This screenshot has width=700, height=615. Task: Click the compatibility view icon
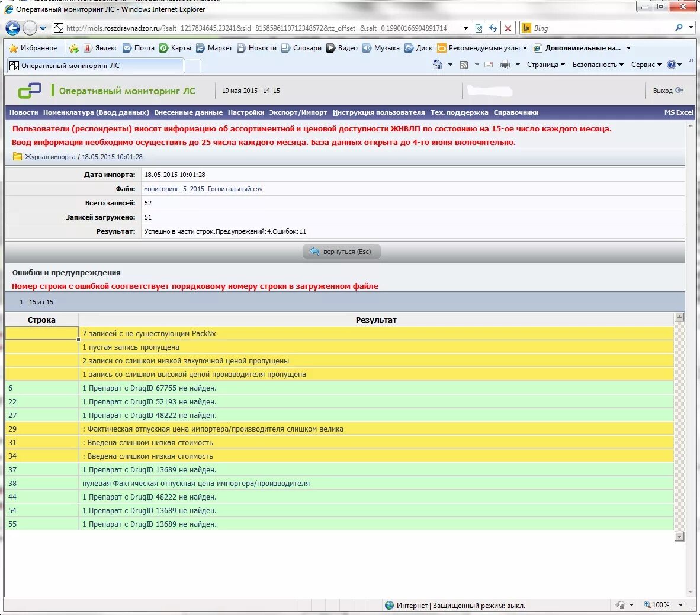pos(479,28)
